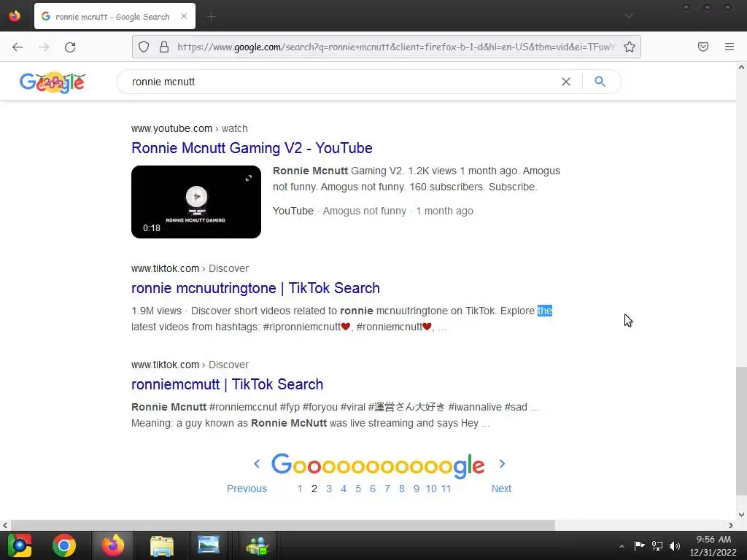The width and height of the screenshot is (747, 560).
Task: Click the Action Center flag tray icon
Action: point(639,545)
